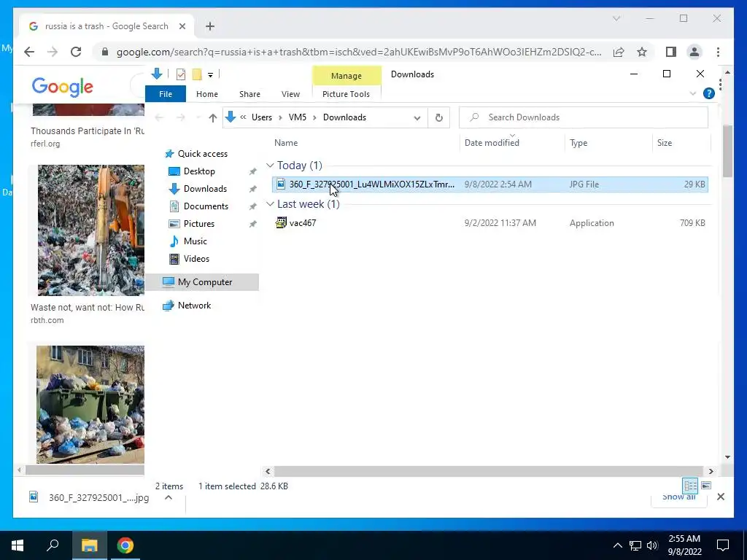Select Music in navigation pane
This screenshot has height=560, width=747.
(196, 241)
